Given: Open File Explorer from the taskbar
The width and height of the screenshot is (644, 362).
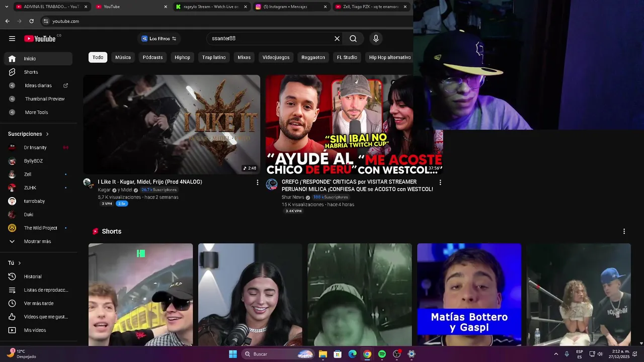Looking at the screenshot, I should (x=323, y=354).
